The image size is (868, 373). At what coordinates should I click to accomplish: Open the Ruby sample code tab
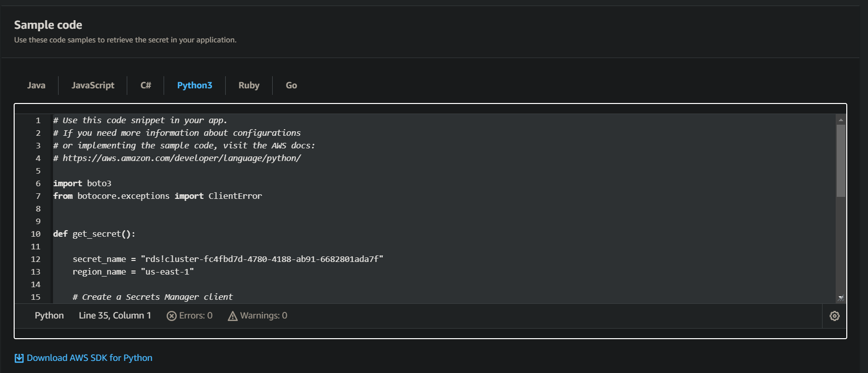249,85
